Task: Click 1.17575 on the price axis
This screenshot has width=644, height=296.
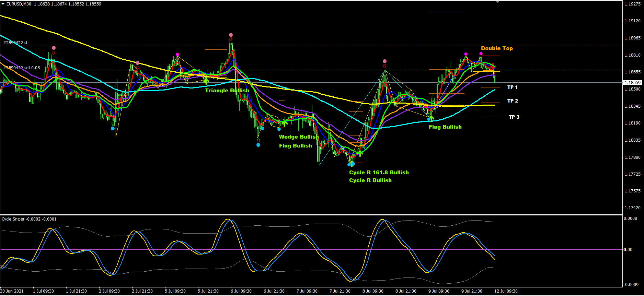Action: coord(632,191)
